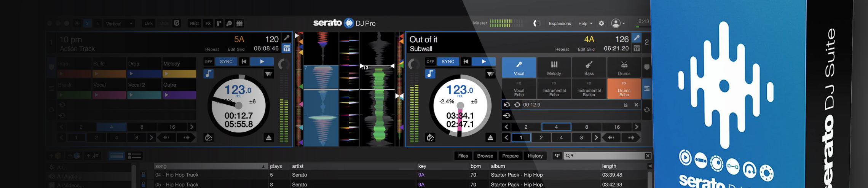Toggle the Link button in the toolbar
This screenshot has height=188, width=868.
click(148, 23)
